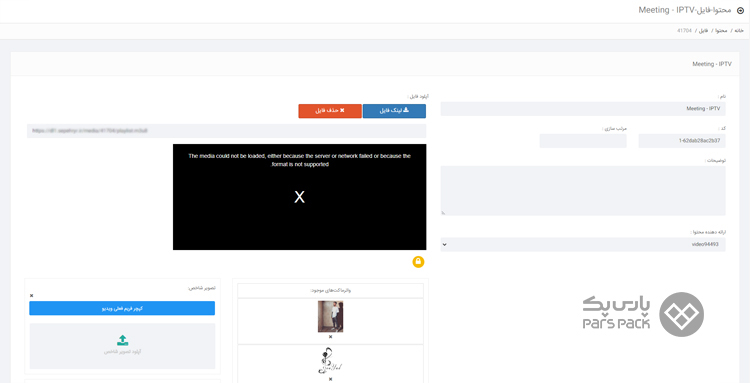Click the تصویر شاخص label
This screenshot has height=383, width=750.
201,288
